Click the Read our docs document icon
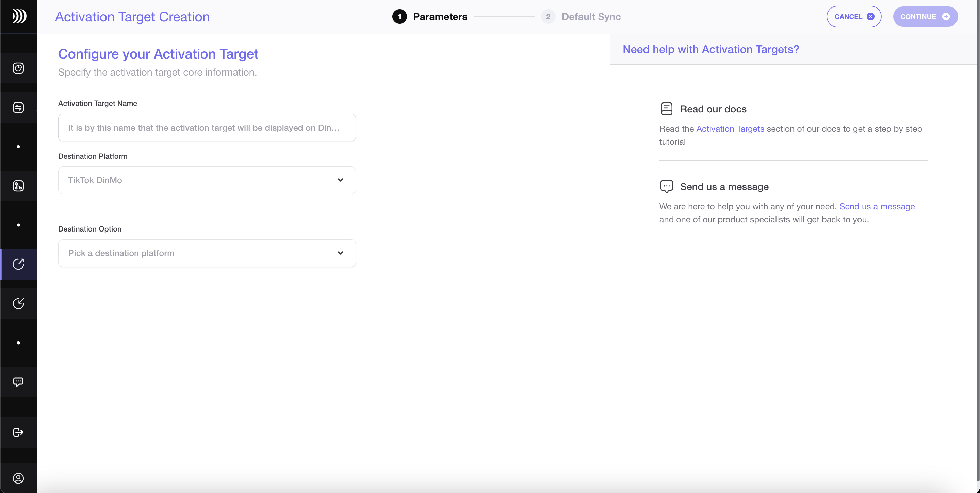 click(x=667, y=109)
